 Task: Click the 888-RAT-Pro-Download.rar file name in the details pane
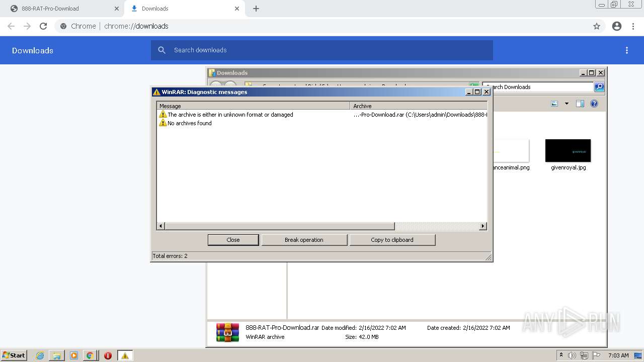click(282, 327)
